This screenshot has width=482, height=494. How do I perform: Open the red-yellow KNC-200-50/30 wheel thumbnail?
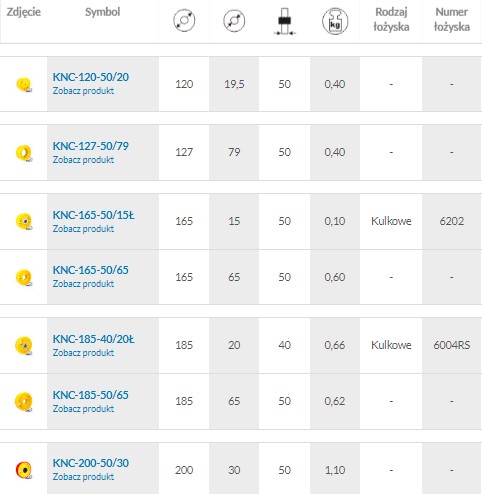tap(24, 470)
